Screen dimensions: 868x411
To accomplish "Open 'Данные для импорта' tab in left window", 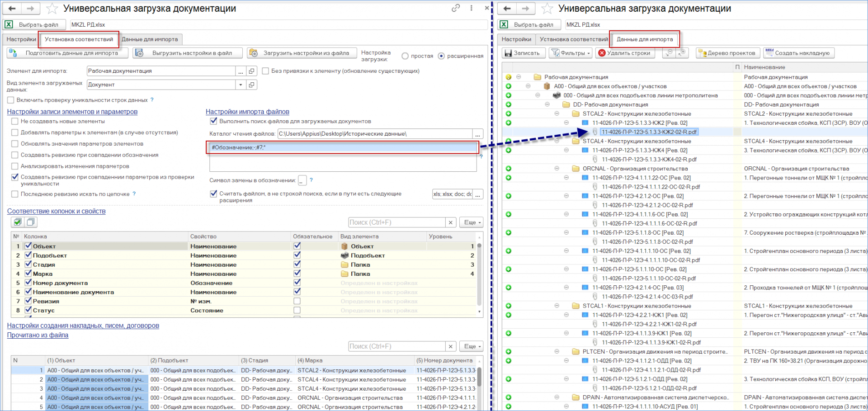I will pyautogui.click(x=150, y=39).
